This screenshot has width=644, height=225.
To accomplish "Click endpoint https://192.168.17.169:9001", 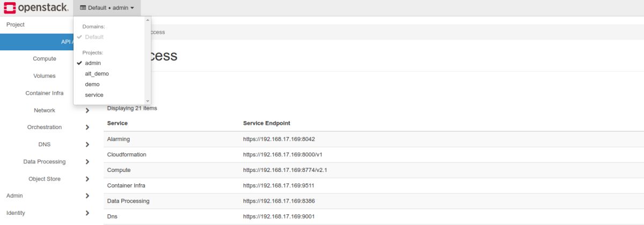I will 279,217.
